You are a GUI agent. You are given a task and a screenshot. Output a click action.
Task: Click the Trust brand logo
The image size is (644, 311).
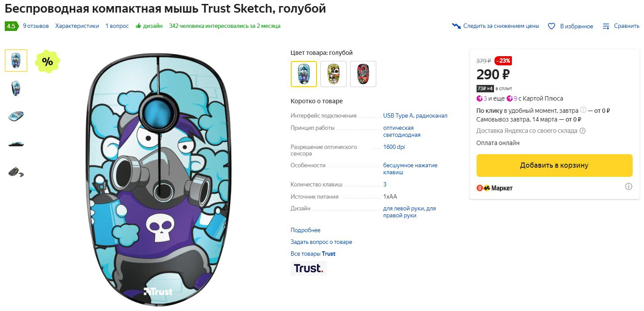(x=309, y=268)
